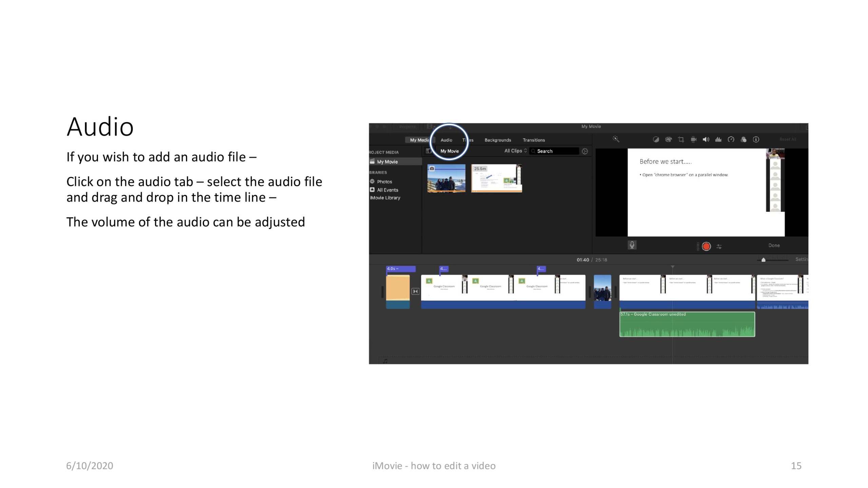Show the clip information icon

(x=756, y=140)
